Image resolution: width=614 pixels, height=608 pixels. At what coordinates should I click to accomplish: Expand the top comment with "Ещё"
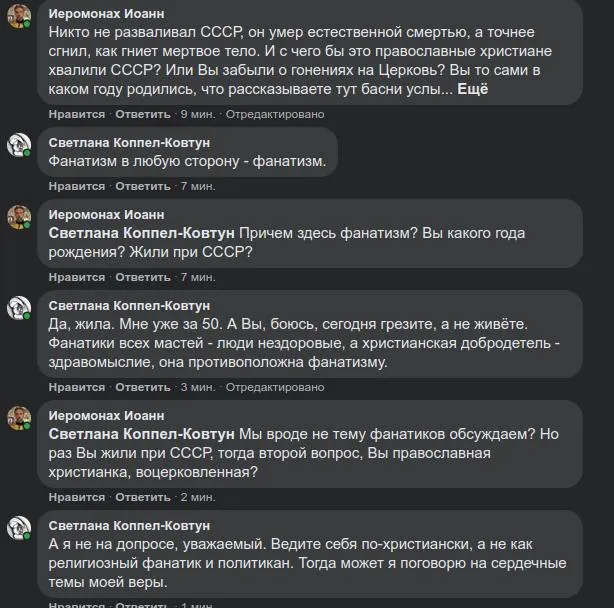472,90
